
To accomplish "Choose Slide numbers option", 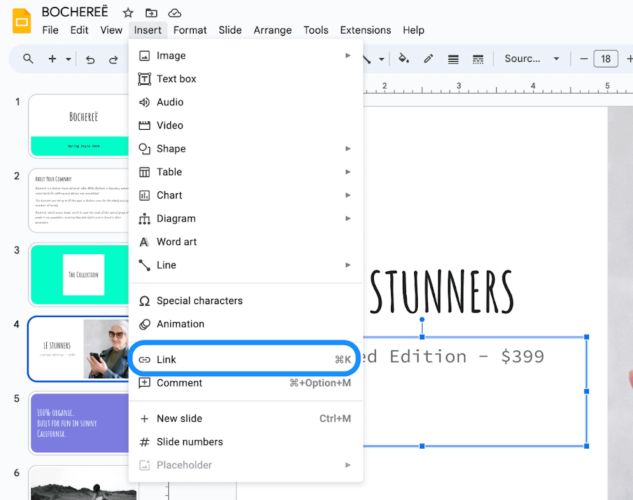I will point(245,442).
